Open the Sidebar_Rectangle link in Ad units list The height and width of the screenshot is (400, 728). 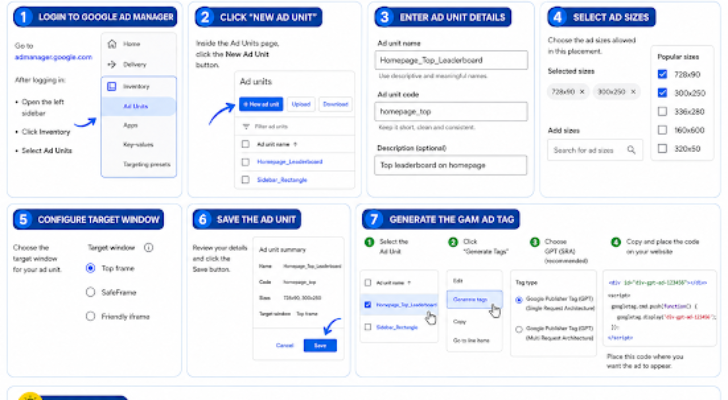coord(282,180)
